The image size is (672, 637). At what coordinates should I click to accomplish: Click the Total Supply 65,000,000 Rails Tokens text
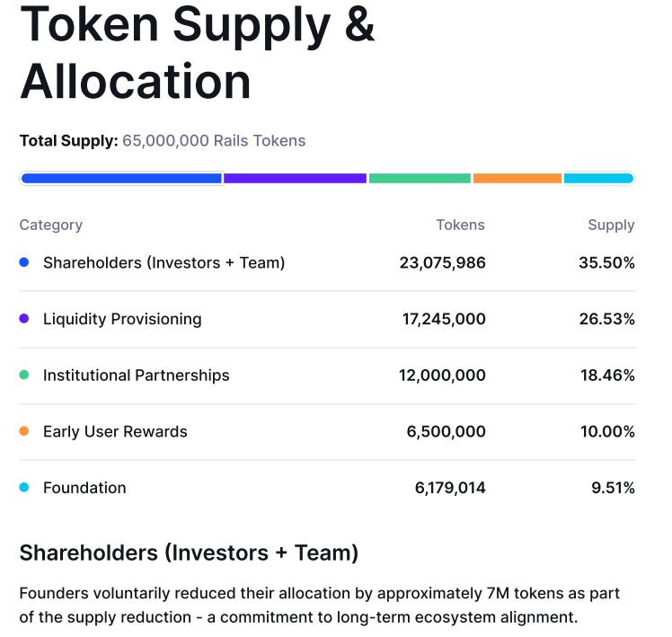[163, 141]
